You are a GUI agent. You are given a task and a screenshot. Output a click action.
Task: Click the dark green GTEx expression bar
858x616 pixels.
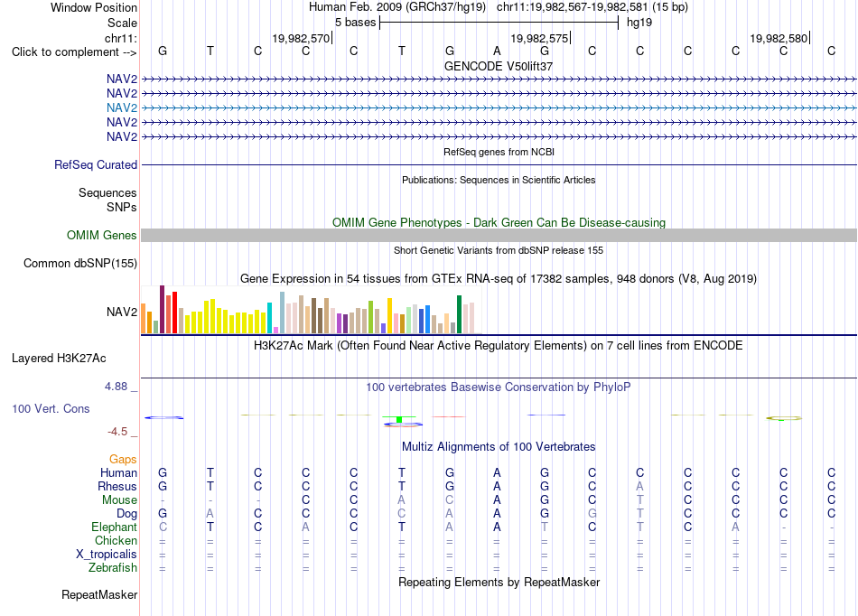tap(459, 314)
